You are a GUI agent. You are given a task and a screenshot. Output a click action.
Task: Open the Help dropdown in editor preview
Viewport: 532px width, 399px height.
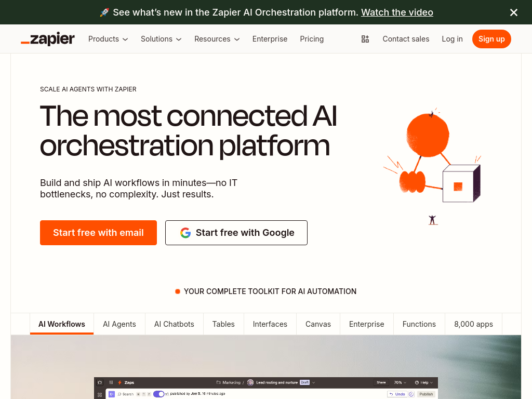(x=424, y=382)
